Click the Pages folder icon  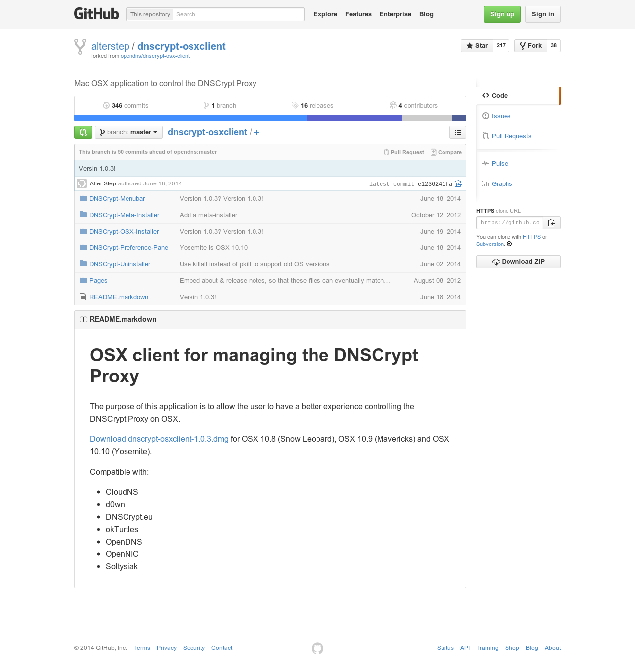tap(83, 280)
